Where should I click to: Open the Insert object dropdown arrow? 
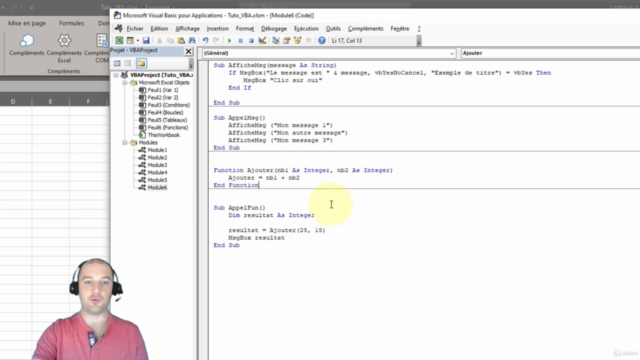(x=138, y=40)
